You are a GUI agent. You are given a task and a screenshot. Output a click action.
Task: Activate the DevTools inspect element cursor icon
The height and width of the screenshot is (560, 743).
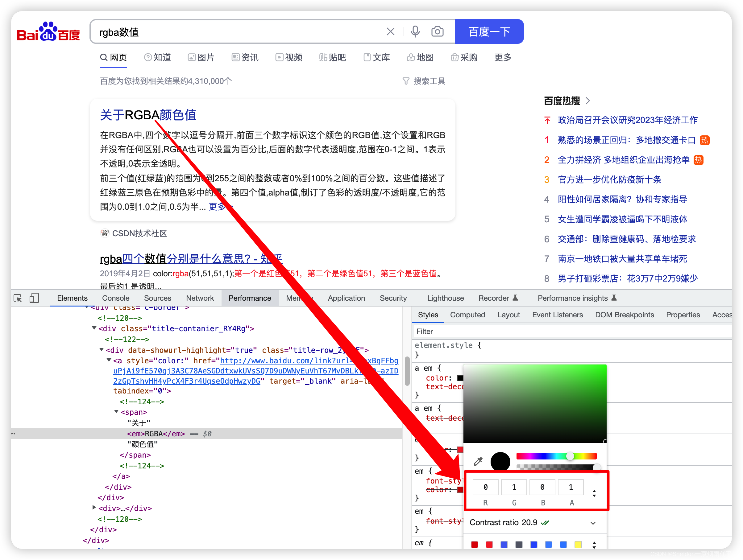tap(18, 298)
